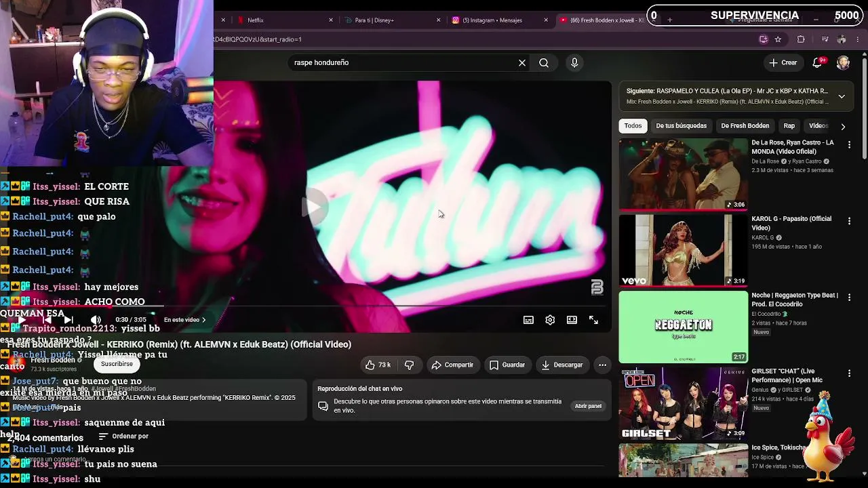
Task: Bookmark this page with the star icon
Action: (x=778, y=39)
